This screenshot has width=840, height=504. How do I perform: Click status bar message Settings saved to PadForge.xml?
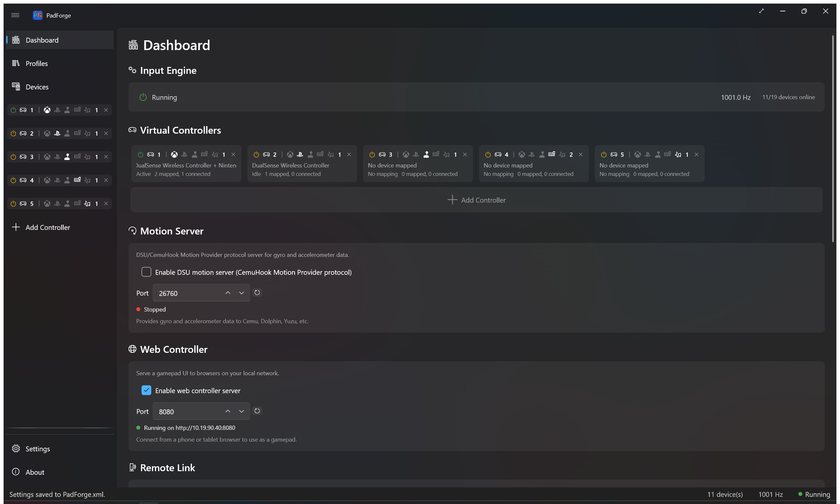tap(57, 495)
